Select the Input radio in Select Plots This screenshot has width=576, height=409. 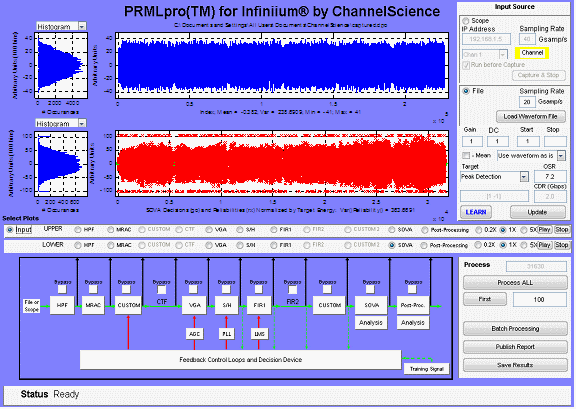[x=10, y=230]
